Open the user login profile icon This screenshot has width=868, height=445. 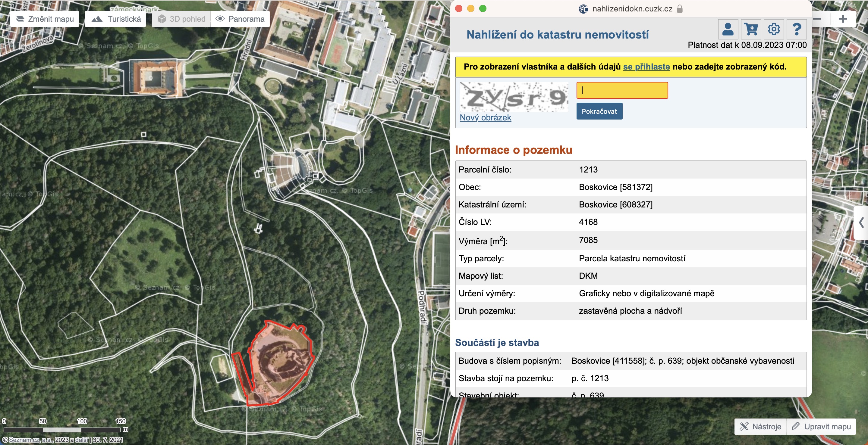tap(728, 29)
